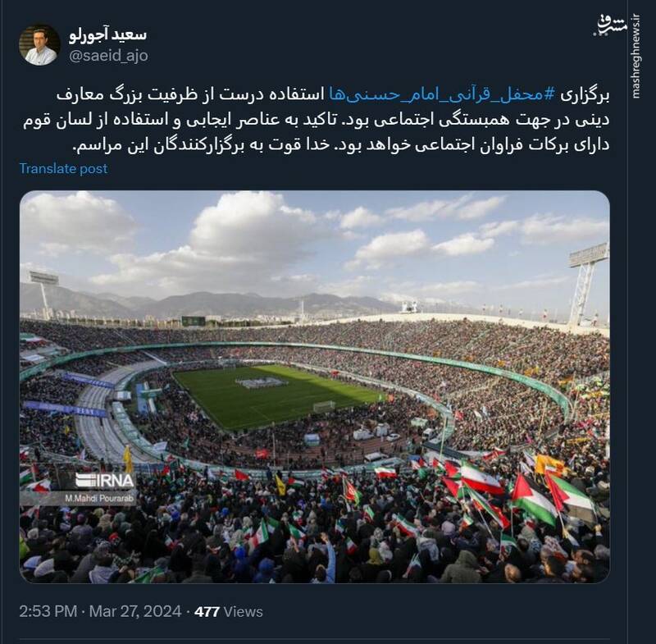
Task: Click the Translate post link
Action: tap(64, 169)
